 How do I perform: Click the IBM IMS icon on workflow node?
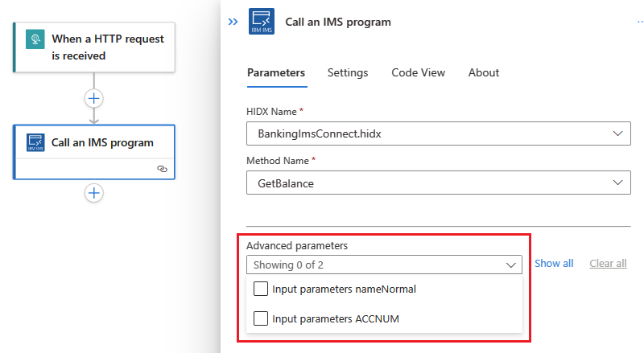coord(35,143)
